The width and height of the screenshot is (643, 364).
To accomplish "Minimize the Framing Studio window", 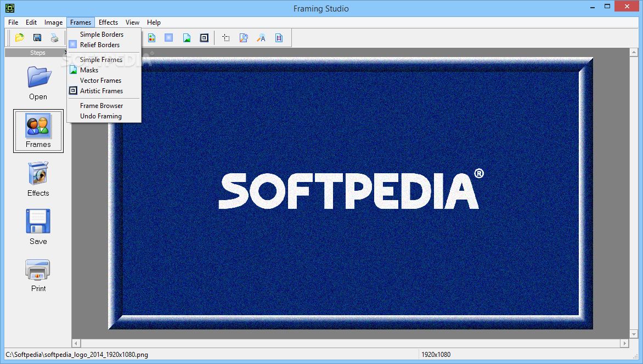I will [593, 7].
